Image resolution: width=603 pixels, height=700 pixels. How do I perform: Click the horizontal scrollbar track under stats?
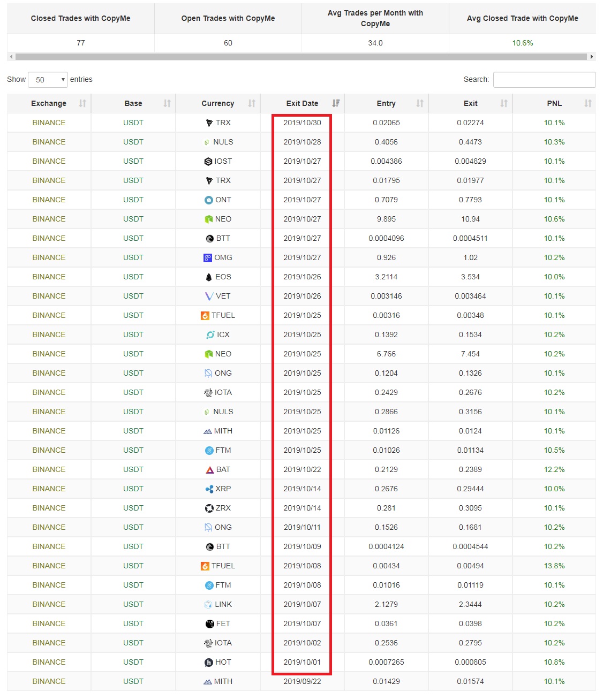tap(301, 57)
